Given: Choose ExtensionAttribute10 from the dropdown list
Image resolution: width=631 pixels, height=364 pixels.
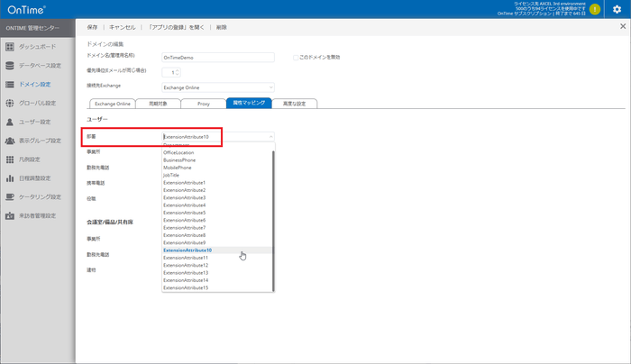Looking at the screenshot, I should tap(187, 250).
